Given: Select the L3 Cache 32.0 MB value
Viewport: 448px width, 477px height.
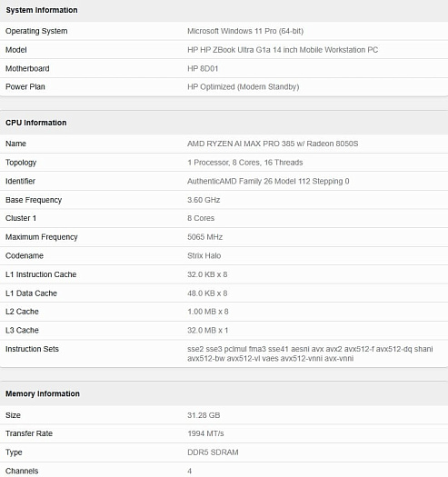Looking at the screenshot, I should (x=207, y=331).
